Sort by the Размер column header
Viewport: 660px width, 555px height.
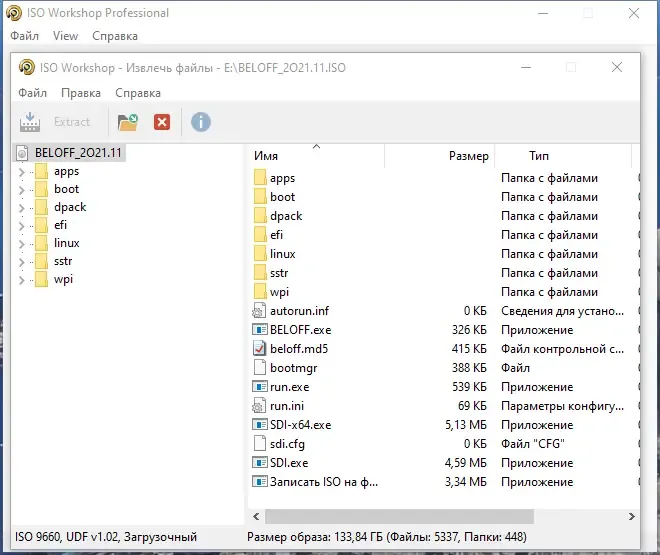439,156
